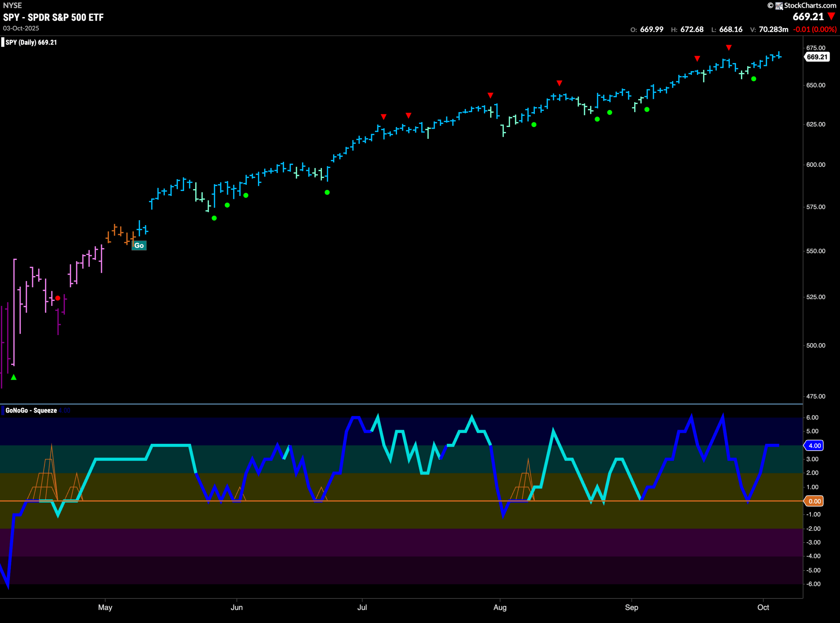This screenshot has width=840, height=623.
Task: Click the blue square beside GoNoGo - Squeeze
Action: [3, 410]
